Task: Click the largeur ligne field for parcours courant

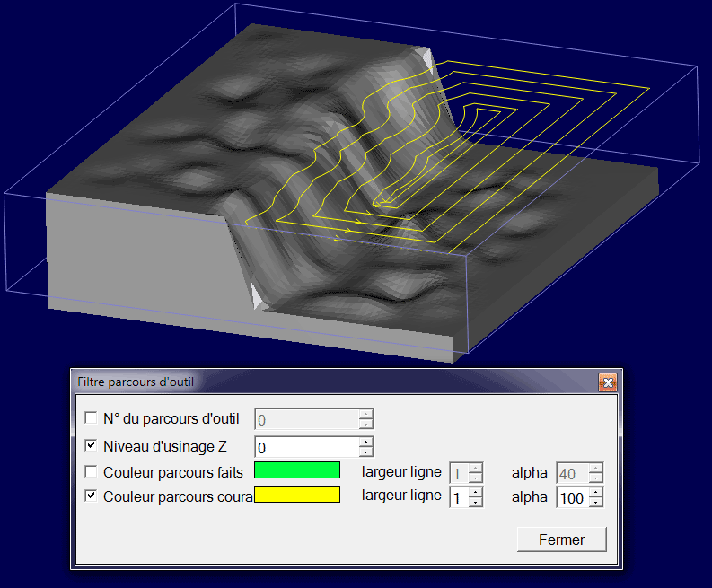Action: coord(459,497)
